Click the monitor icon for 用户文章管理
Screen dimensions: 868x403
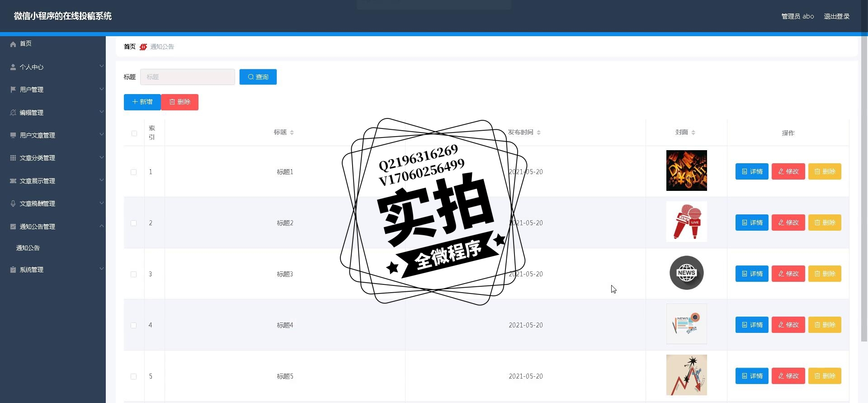click(13, 135)
